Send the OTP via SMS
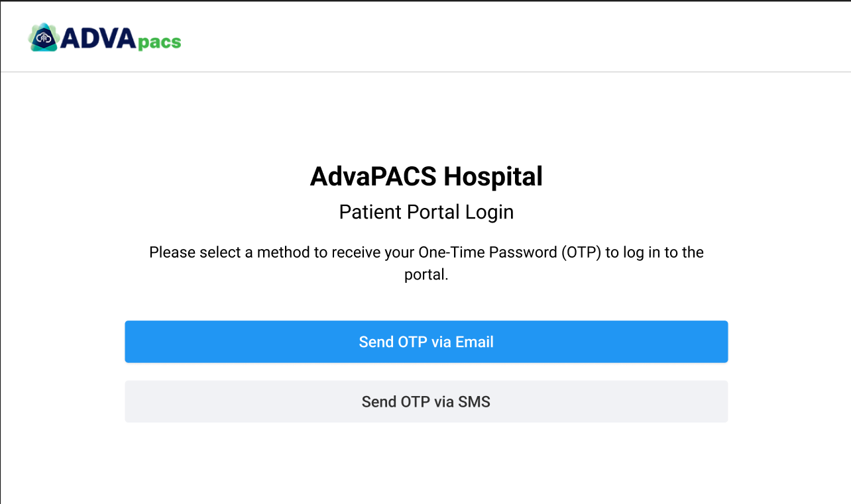Screen dimensions: 851x504 pos(426,401)
